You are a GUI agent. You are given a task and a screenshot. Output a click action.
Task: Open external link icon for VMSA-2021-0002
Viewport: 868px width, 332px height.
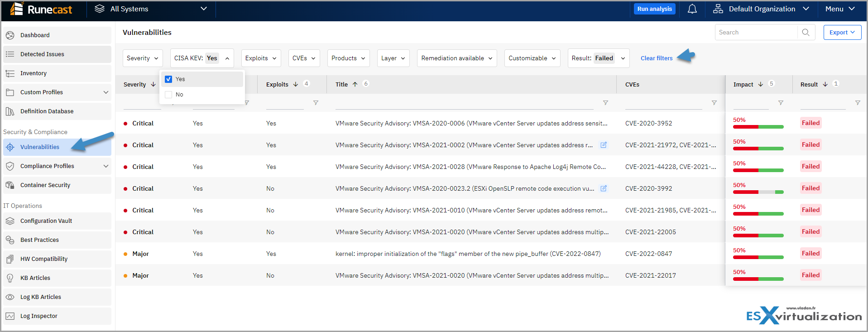click(604, 145)
